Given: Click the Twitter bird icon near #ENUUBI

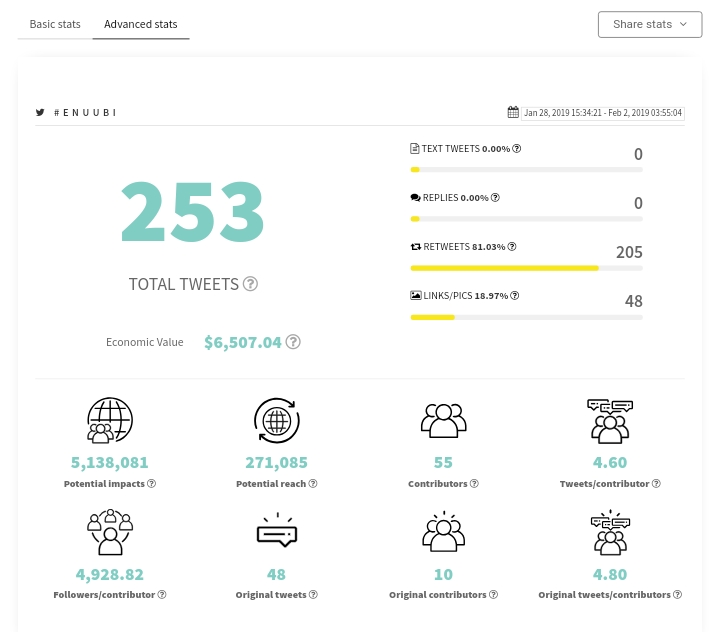Looking at the screenshot, I should (x=40, y=113).
